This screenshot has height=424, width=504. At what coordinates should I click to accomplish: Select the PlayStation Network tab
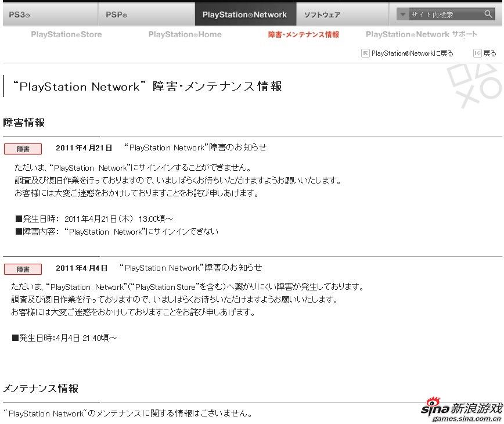246,15
